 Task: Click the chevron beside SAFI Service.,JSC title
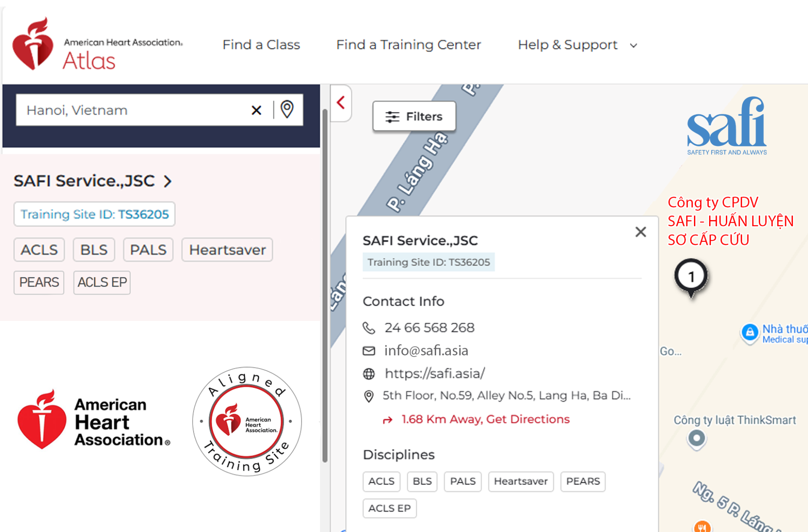coord(168,181)
